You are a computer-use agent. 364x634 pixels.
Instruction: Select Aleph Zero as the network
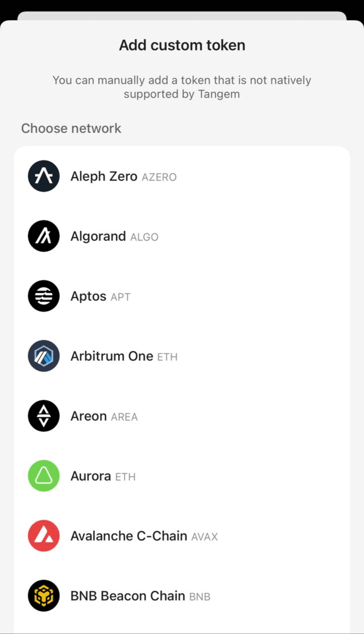pos(182,176)
